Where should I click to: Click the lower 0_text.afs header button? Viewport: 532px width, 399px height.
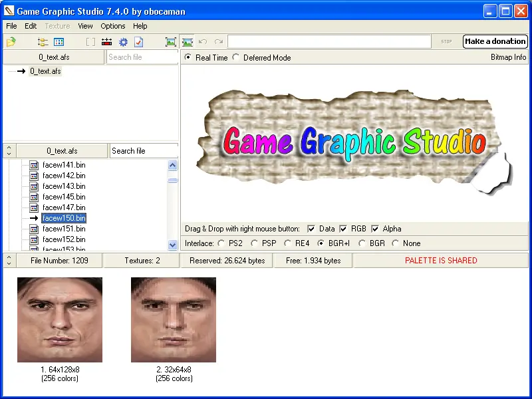(62, 151)
